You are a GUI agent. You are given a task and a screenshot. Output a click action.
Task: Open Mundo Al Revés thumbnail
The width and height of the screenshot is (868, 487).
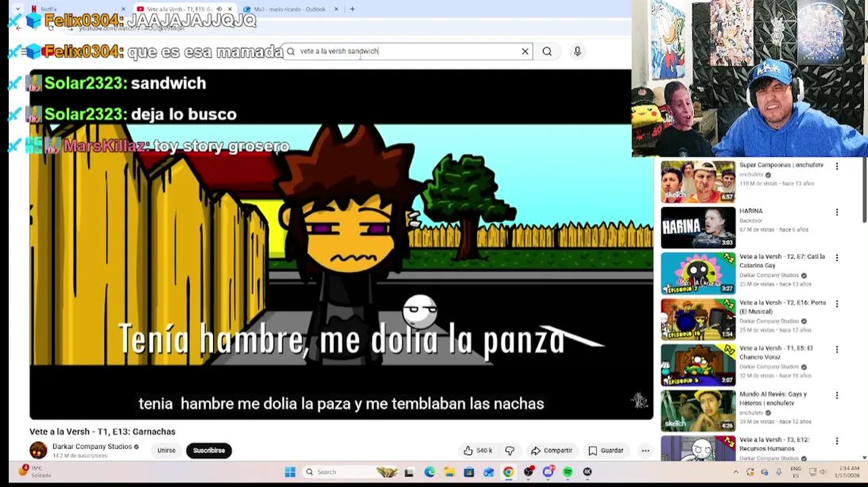[698, 411]
